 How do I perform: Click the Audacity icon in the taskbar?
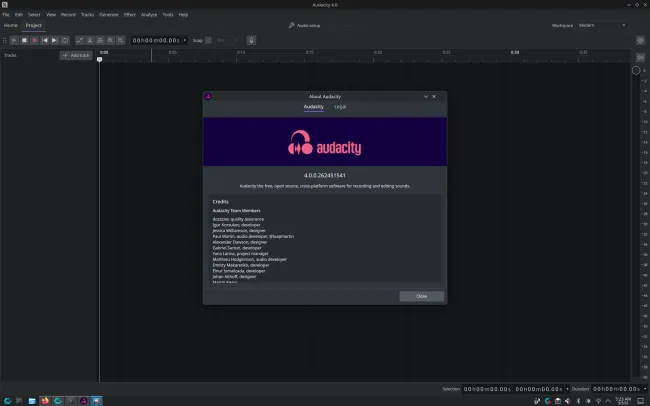tap(84, 401)
